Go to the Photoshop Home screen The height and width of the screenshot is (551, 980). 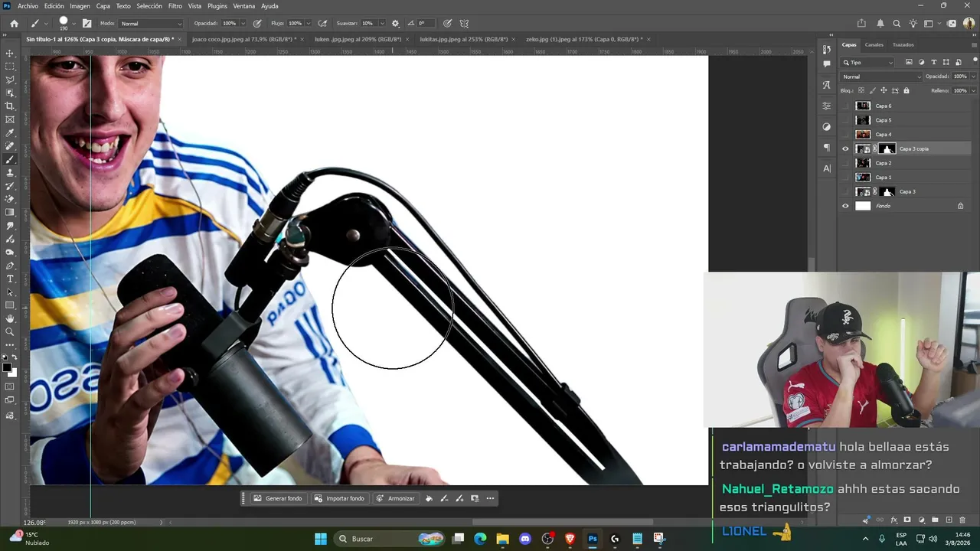point(14,24)
